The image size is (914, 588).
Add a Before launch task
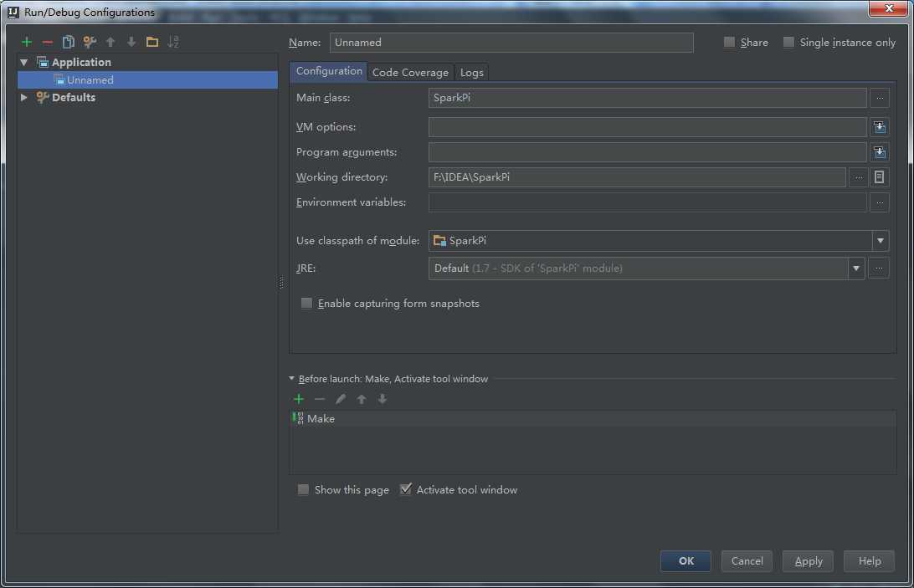pos(299,399)
